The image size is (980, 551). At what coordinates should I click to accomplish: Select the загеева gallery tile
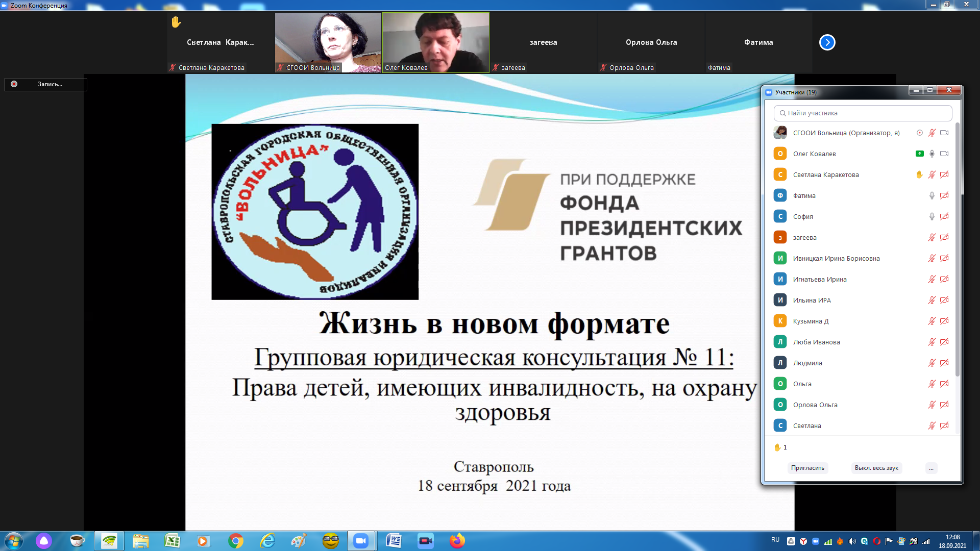click(543, 42)
